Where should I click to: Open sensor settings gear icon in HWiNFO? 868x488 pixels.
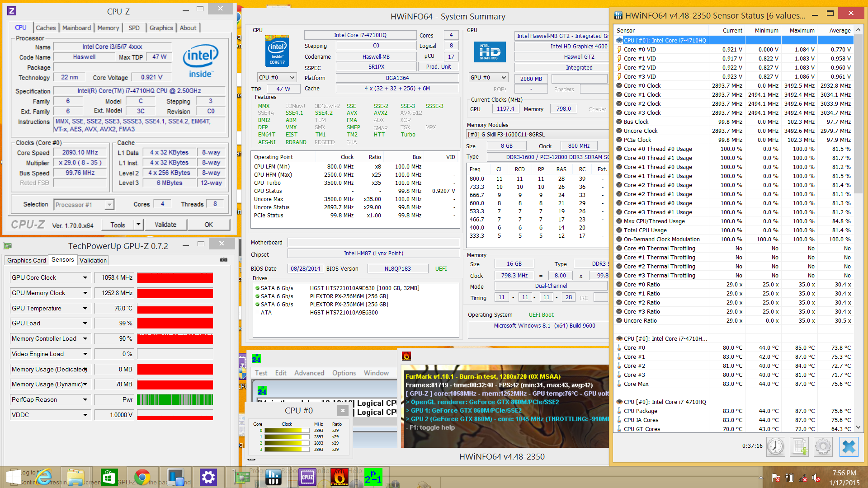tap(823, 447)
